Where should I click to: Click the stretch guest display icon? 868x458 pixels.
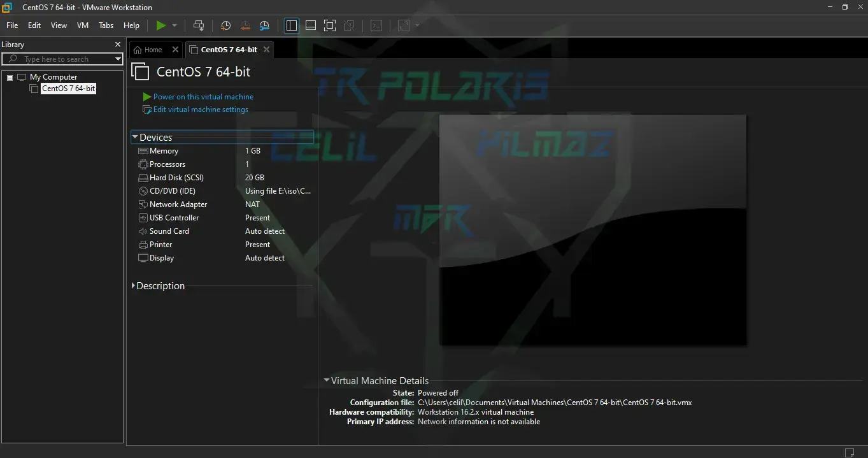point(404,25)
